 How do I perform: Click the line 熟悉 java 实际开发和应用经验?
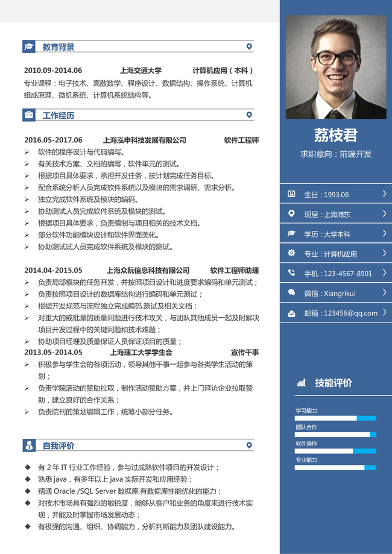click(115, 479)
